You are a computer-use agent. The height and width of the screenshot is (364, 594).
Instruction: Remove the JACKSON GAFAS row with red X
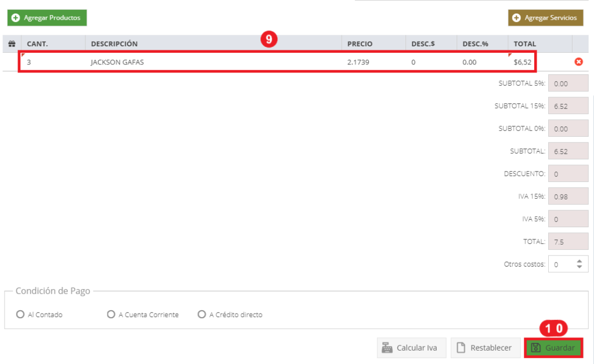coord(578,61)
